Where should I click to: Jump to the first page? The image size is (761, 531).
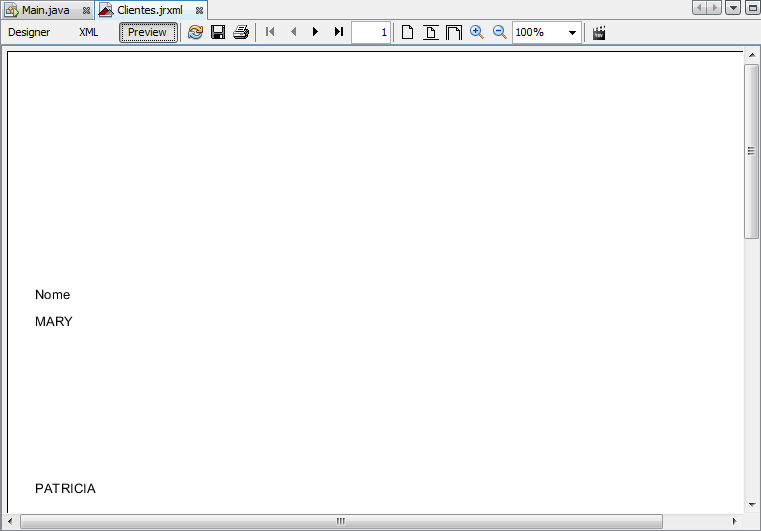click(x=270, y=32)
